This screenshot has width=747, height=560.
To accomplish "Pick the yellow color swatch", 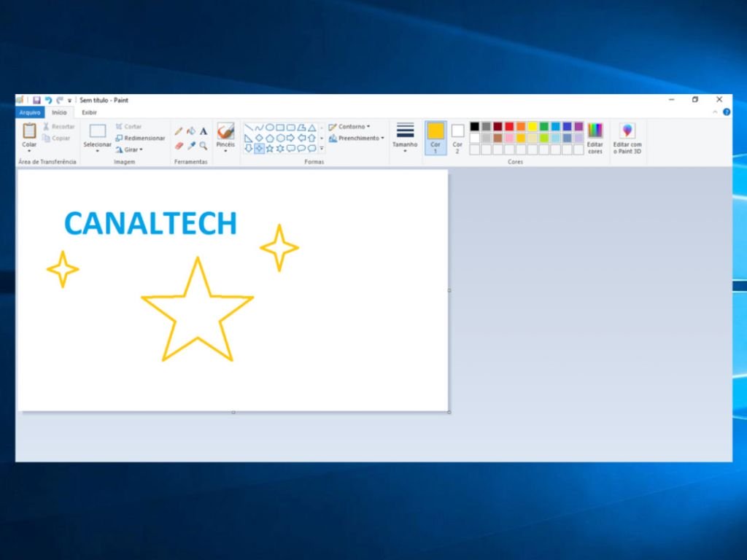I will coord(532,126).
